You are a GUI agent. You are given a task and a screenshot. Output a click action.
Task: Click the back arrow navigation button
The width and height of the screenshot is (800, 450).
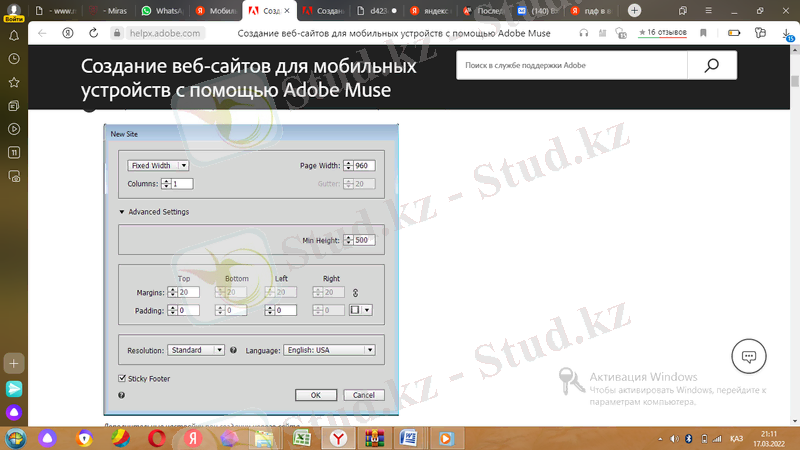coord(42,33)
